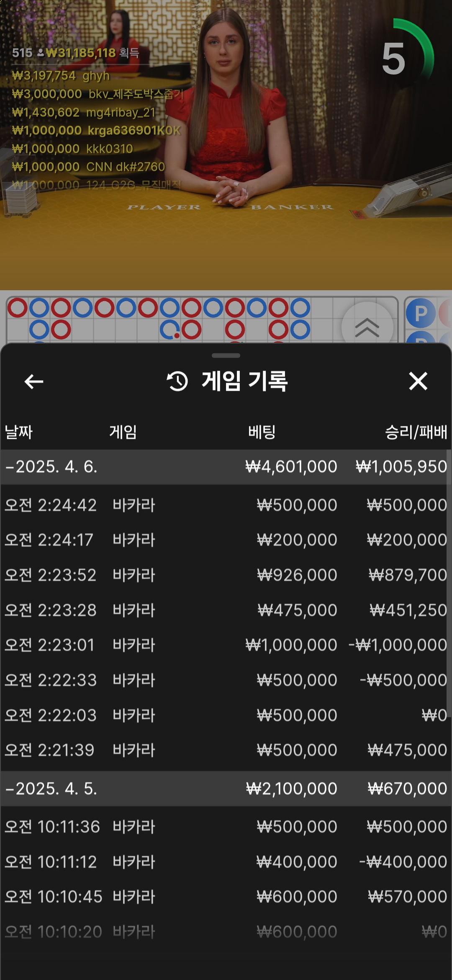Tap the ₩2,100,000 daily bet total
The width and height of the screenshot is (452, 980).
(291, 789)
